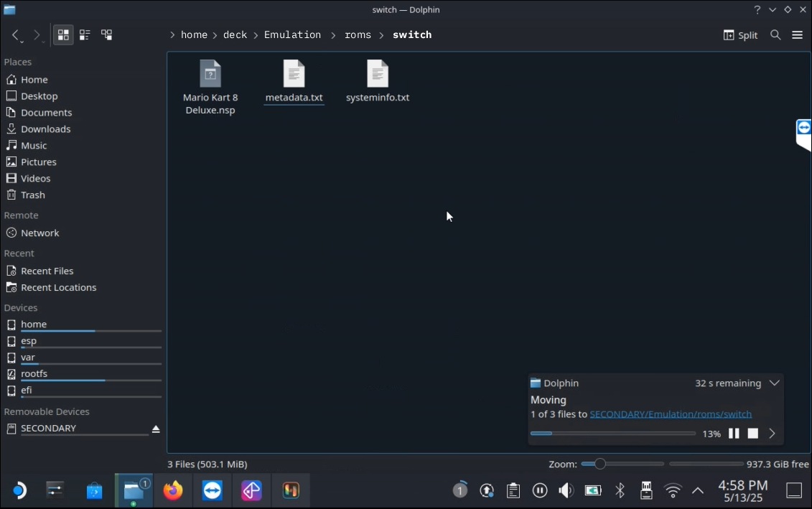
Task: Eject the SECONDARY device
Action: 156,429
